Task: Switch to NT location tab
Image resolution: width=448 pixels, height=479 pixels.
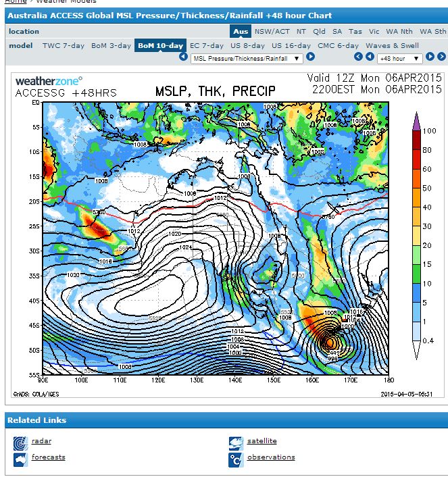Action: tap(301, 31)
